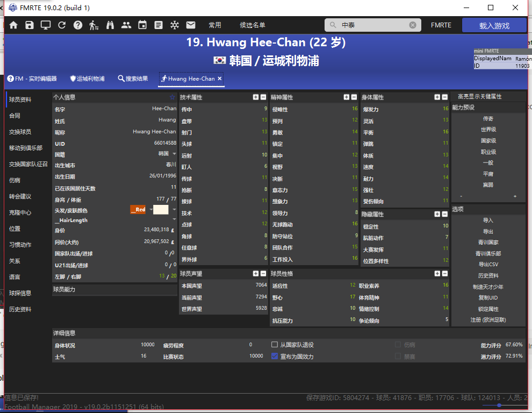Click minus icon in 技术属性 header
Image resolution: width=532 pixels, height=413 pixels.
[263, 97]
